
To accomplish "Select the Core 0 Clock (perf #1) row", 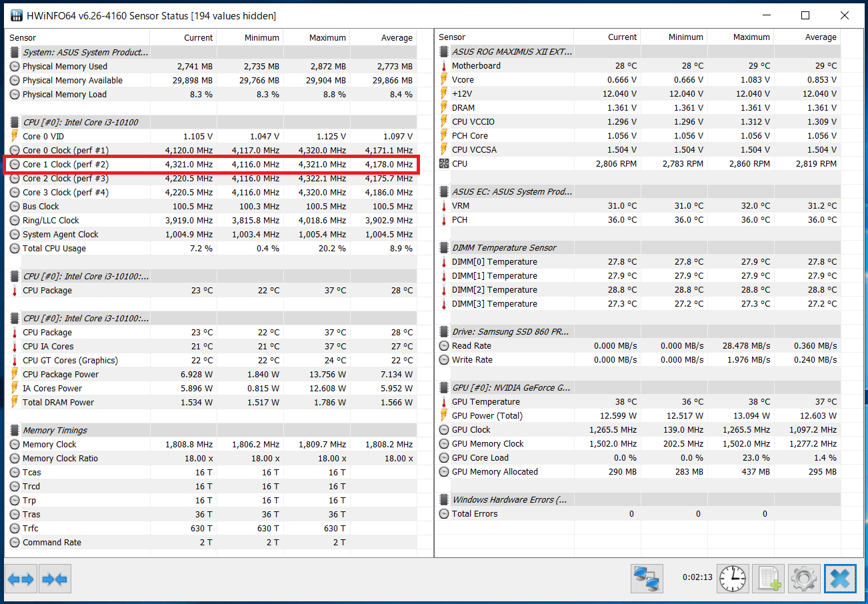I will [211, 150].
